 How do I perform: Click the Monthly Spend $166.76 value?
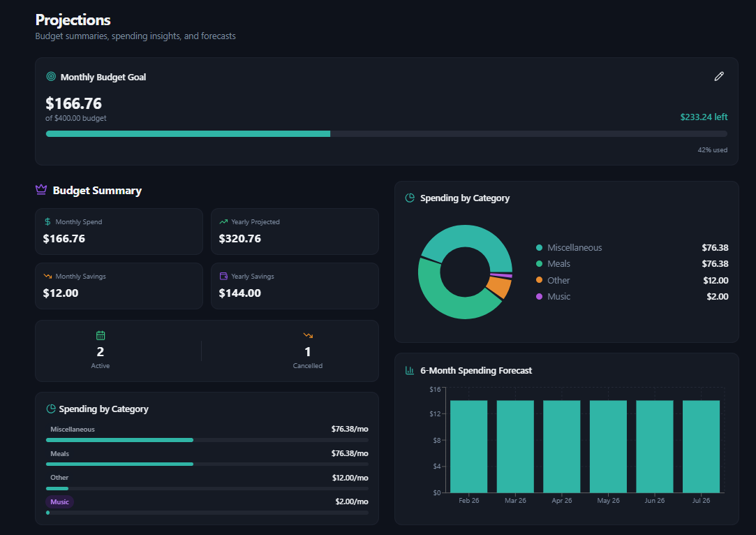pos(64,239)
